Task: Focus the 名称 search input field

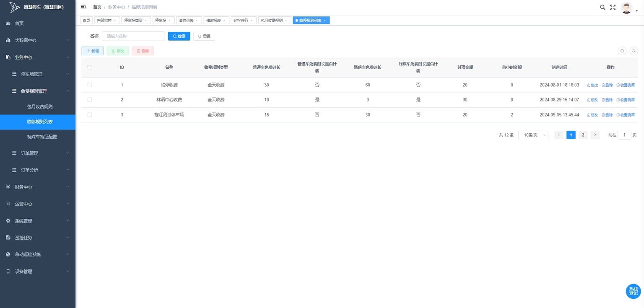Action: (133, 36)
